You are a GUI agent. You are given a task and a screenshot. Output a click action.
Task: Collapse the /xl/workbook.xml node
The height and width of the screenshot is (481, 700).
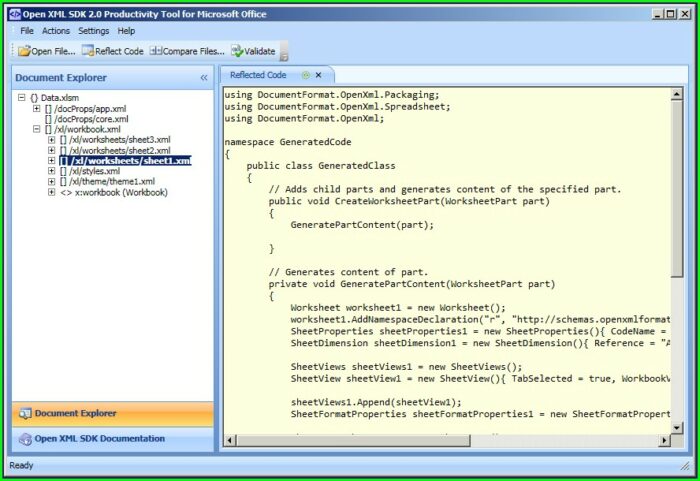[37, 129]
